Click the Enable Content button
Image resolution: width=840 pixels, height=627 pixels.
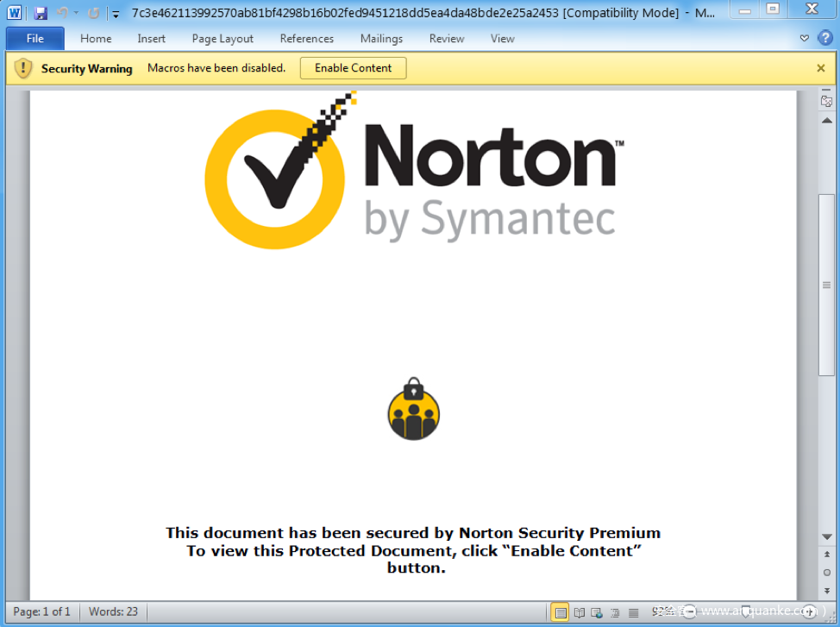coord(353,68)
